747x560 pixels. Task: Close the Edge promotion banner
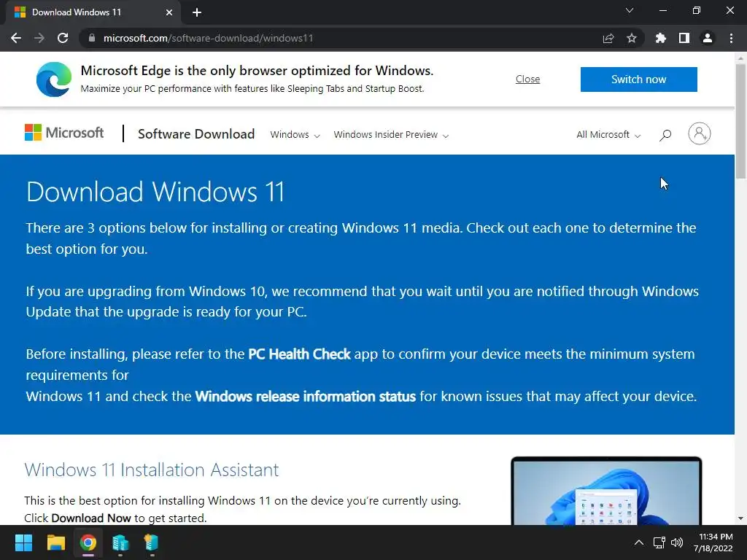[528, 79]
